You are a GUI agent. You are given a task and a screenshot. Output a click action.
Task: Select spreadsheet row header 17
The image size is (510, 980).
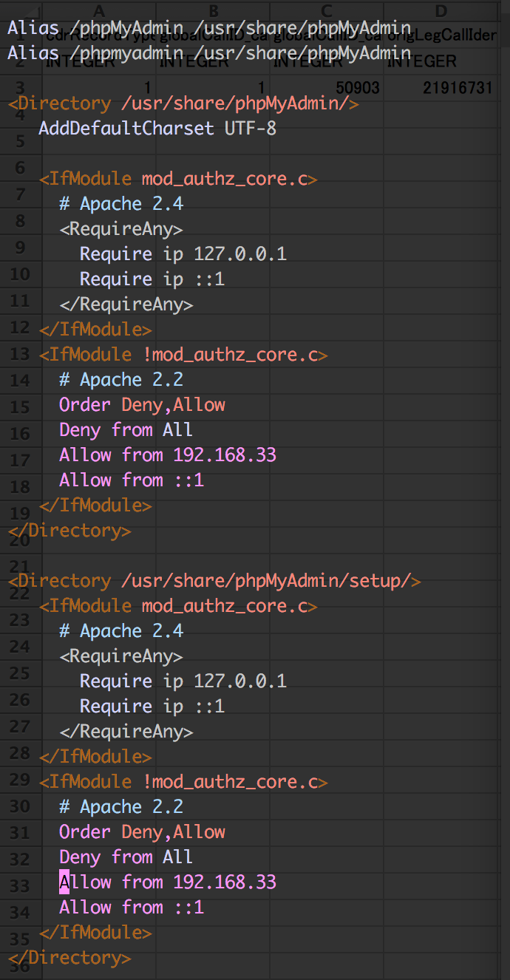pyautogui.click(x=21, y=460)
